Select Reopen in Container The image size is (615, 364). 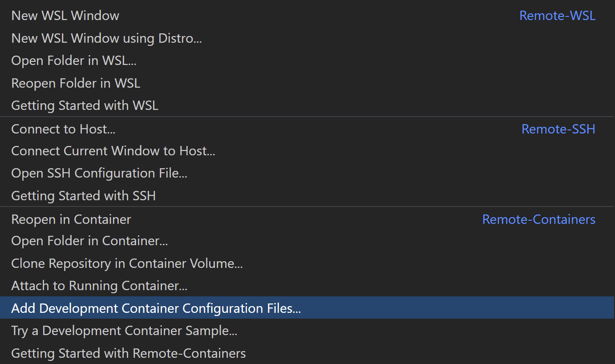click(71, 219)
